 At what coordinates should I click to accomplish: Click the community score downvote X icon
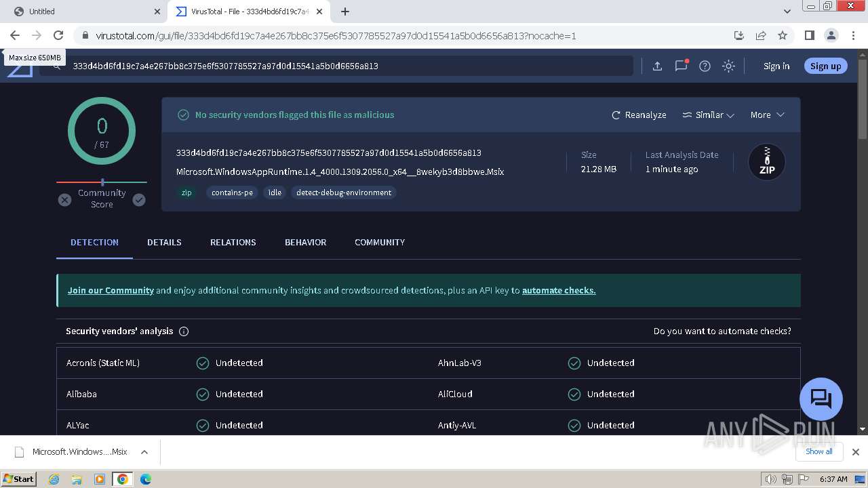(x=64, y=200)
